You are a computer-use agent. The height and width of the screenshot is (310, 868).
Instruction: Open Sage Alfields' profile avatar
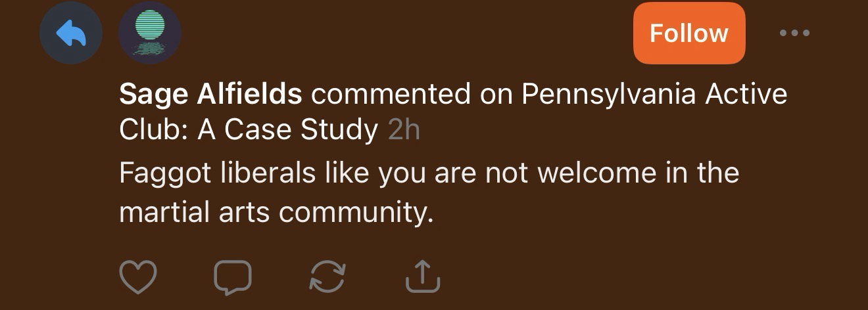pyautogui.click(x=150, y=33)
